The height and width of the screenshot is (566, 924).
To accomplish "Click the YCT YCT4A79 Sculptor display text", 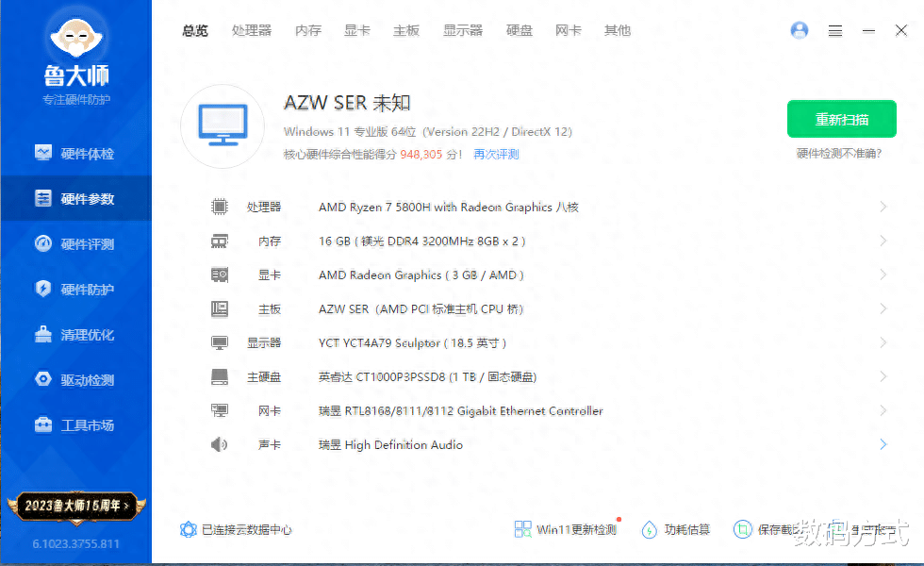I will (413, 343).
